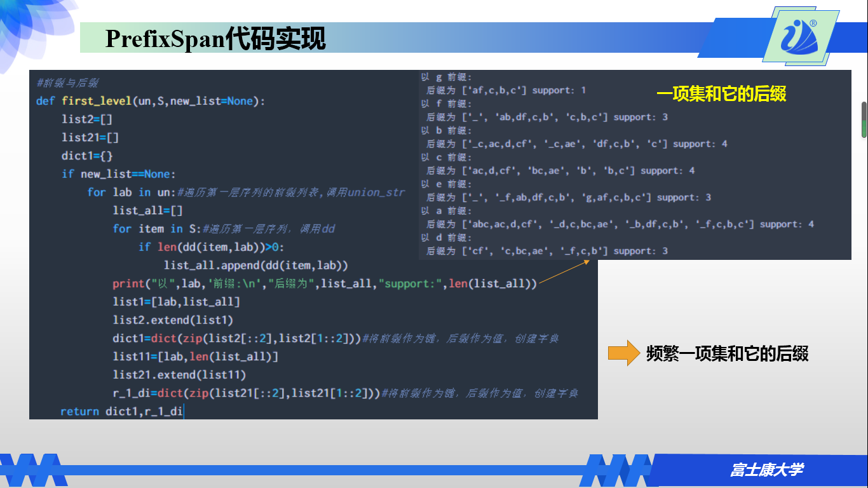Click the print statement code line
The height and width of the screenshot is (488, 868).
pyautogui.click(x=325, y=283)
